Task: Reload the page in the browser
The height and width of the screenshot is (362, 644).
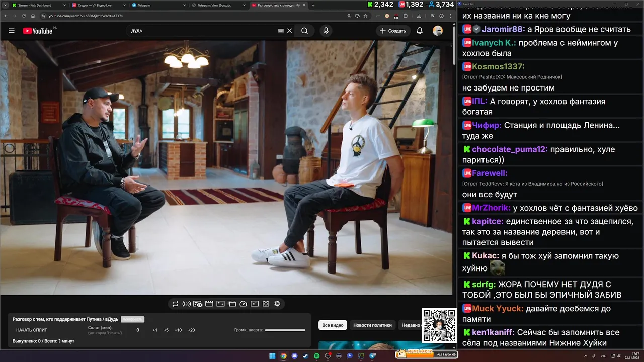Action: [x=25, y=16]
